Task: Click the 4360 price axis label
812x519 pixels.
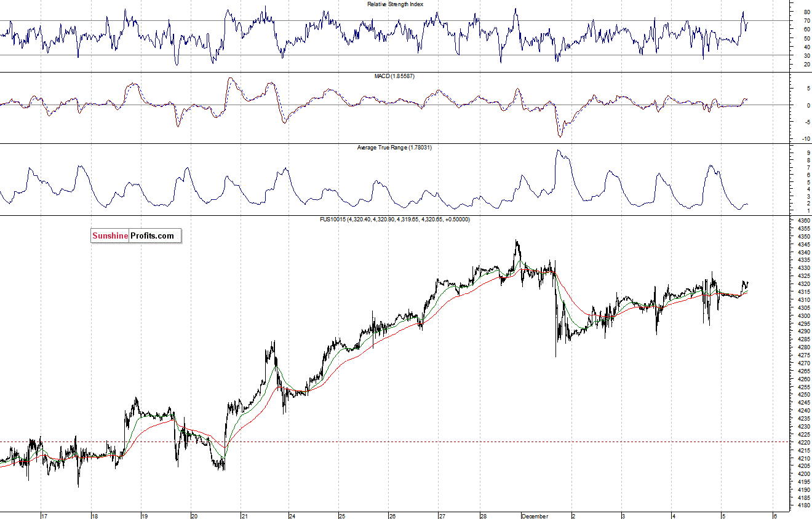Action: click(x=803, y=220)
